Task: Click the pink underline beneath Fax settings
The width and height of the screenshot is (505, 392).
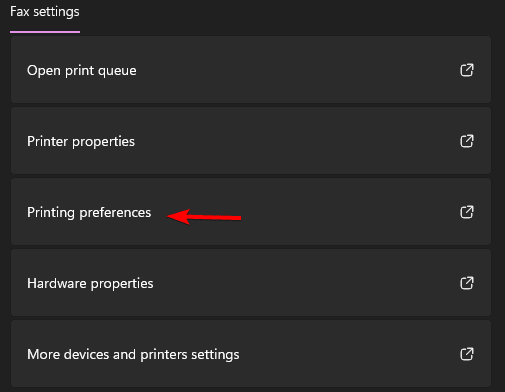Action: (45, 32)
